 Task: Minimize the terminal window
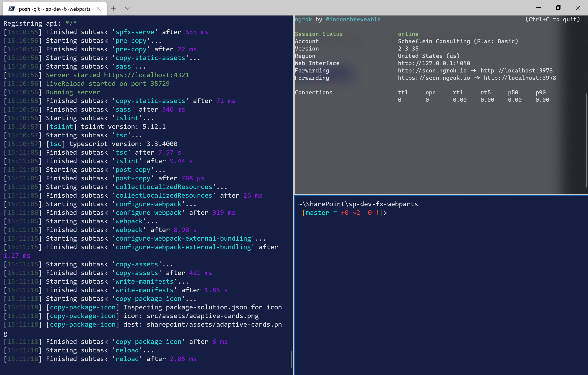[538, 8]
